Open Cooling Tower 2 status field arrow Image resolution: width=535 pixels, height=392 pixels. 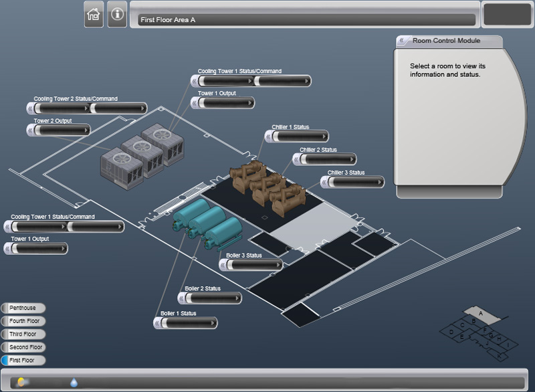[x=86, y=108]
